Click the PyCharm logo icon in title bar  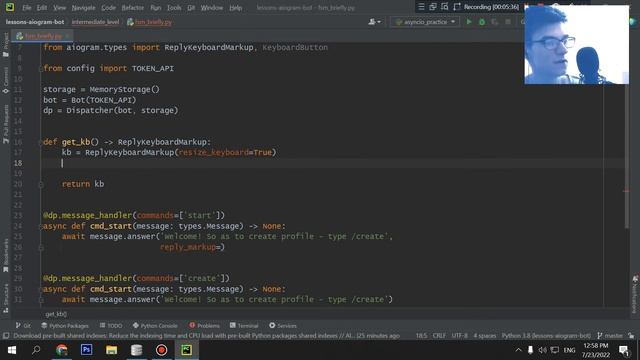[x=9, y=7]
